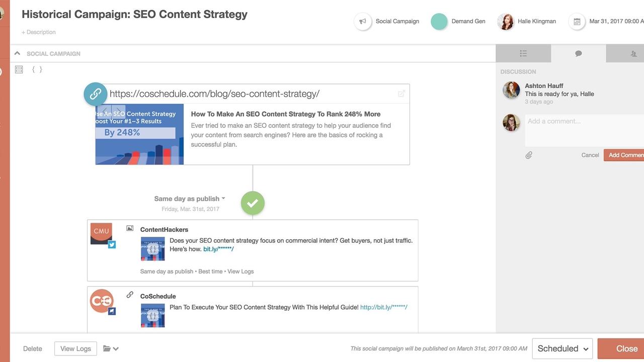Show next link preview image
644x362 pixels.
[119, 111]
